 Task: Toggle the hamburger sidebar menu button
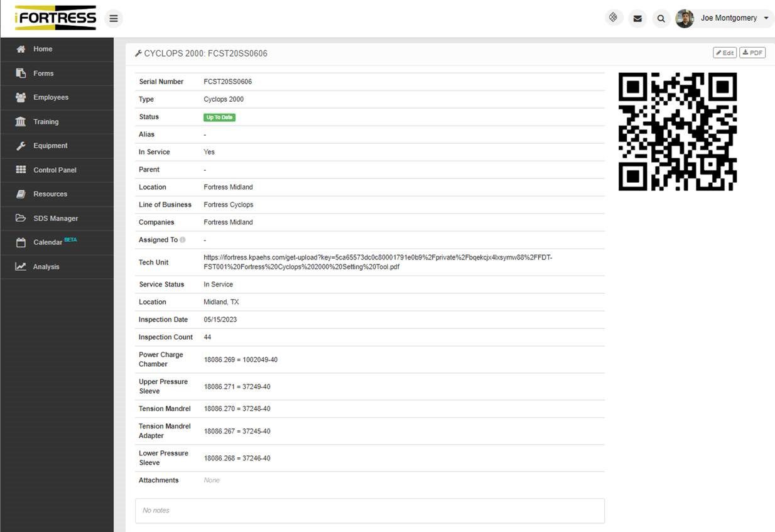114,18
